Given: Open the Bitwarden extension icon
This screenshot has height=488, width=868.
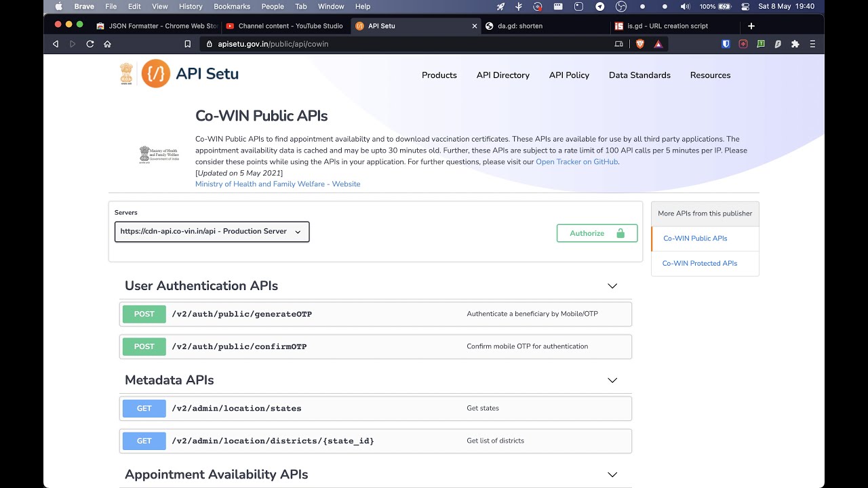Looking at the screenshot, I should 726,44.
